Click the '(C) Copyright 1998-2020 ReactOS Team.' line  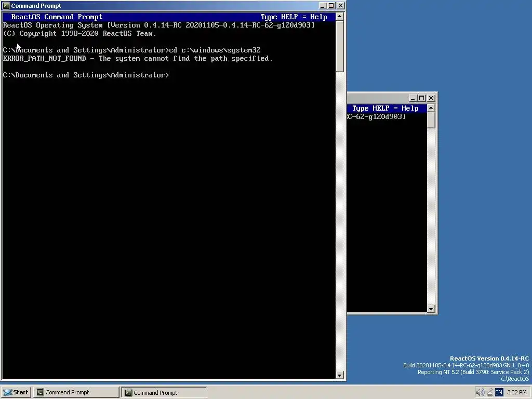tap(79, 34)
